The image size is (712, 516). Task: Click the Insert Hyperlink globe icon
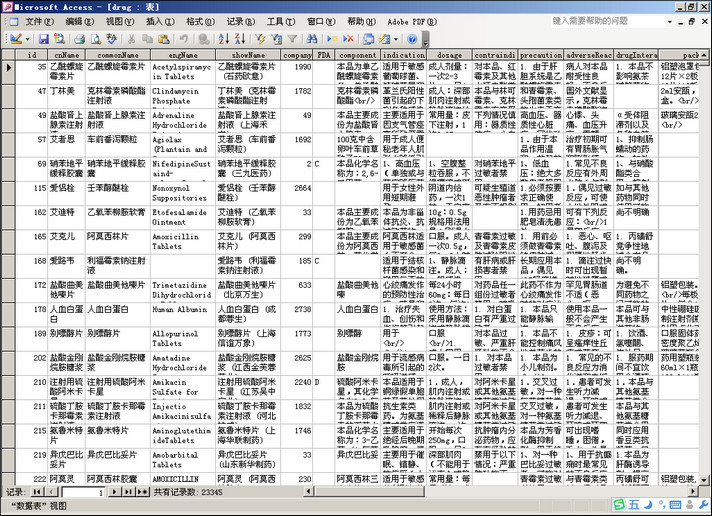click(204, 39)
